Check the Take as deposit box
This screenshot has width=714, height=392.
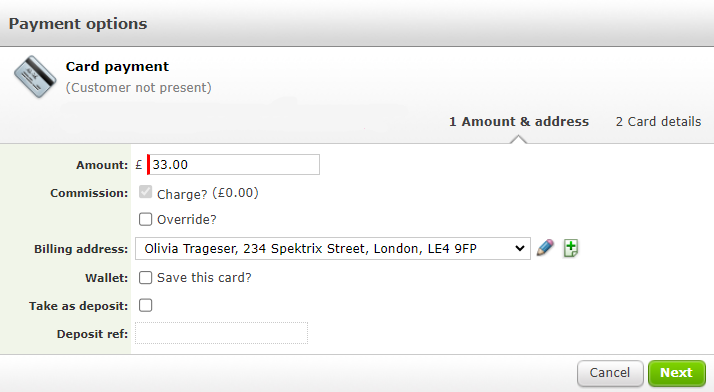click(x=145, y=305)
